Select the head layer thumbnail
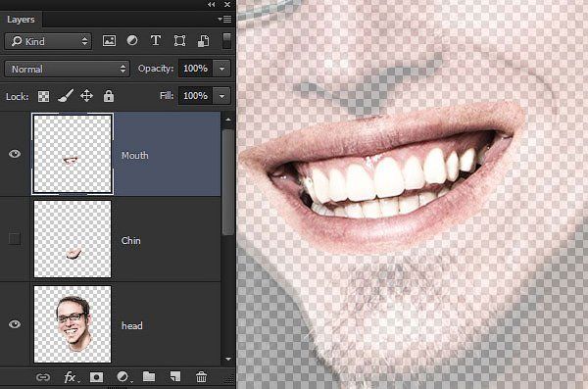Screen dimensions: 588x389 point(73,324)
